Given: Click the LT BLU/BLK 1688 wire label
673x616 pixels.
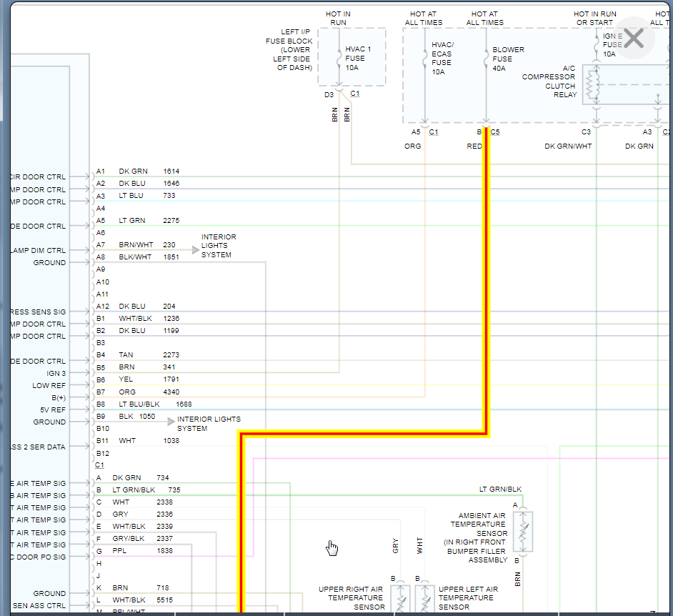Looking at the screenshot, I should coord(139,404).
